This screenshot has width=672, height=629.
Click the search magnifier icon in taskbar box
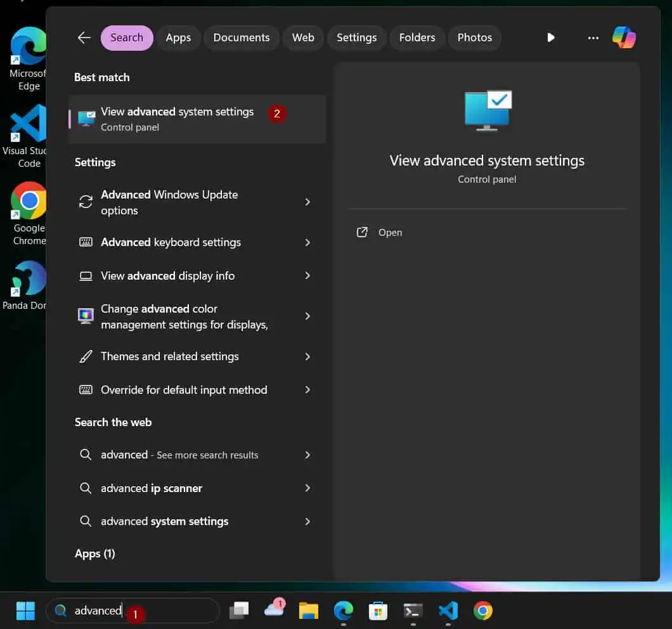tap(60, 610)
